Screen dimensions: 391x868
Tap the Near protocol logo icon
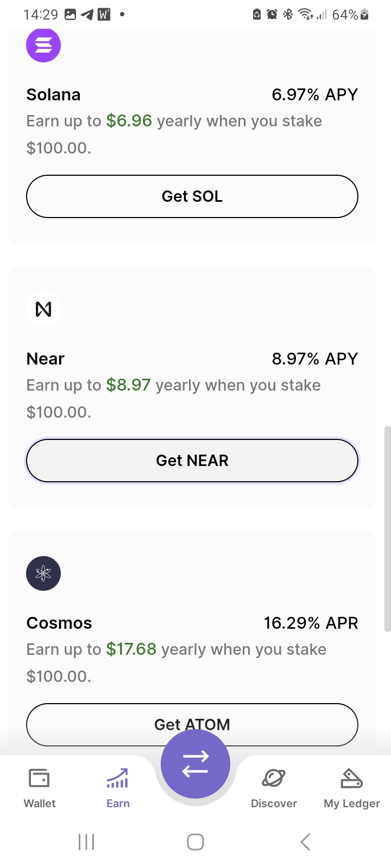point(43,309)
